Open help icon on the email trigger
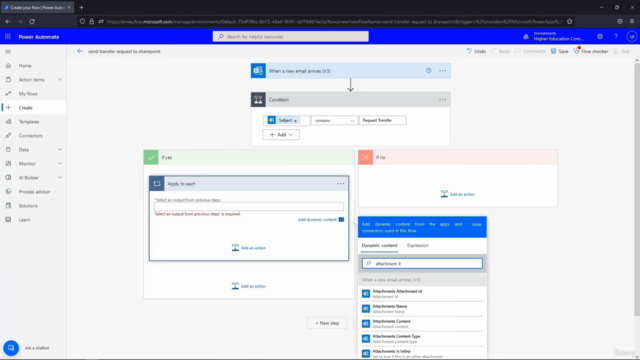 click(429, 71)
